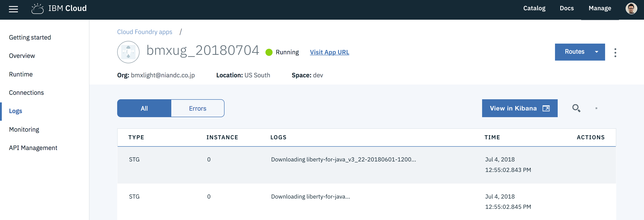The width and height of the screenshot is (644, 220).
Task: Click the org bmxlight@niandc.co.jp text
Action: [x=163, y=75]
